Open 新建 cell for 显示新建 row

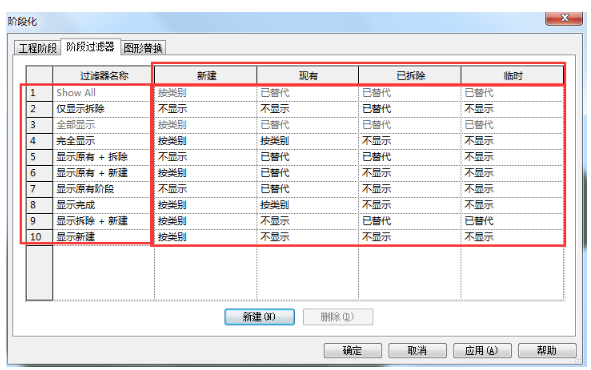tap(206, 237)
